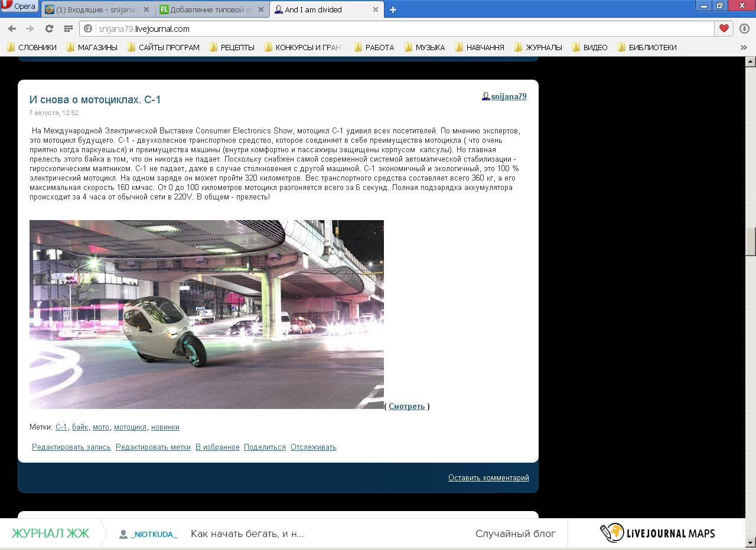756x550 pixels.
Task: Click the user icon beside snijana79
Action: pyautogui.click(x=485, y=96)
